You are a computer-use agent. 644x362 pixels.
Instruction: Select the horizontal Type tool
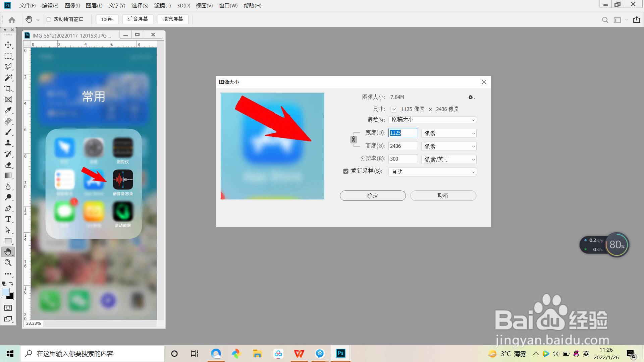pyautogui.click(x=8, y=219)
